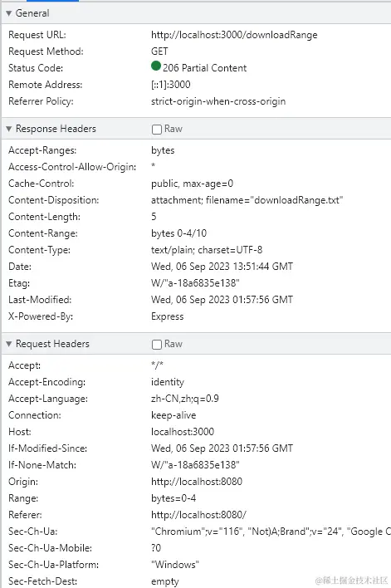Click the Status Code: label

point(36,68)
